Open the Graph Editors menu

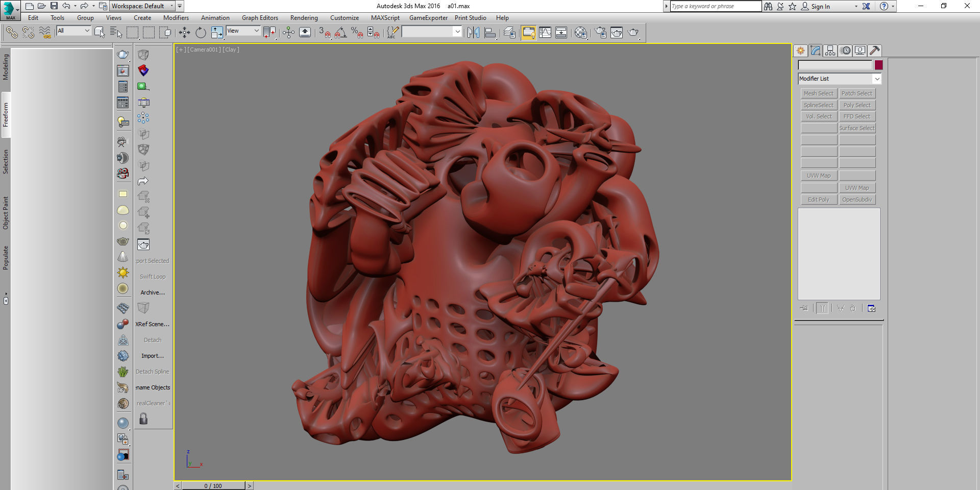click(x=260, y=18)
